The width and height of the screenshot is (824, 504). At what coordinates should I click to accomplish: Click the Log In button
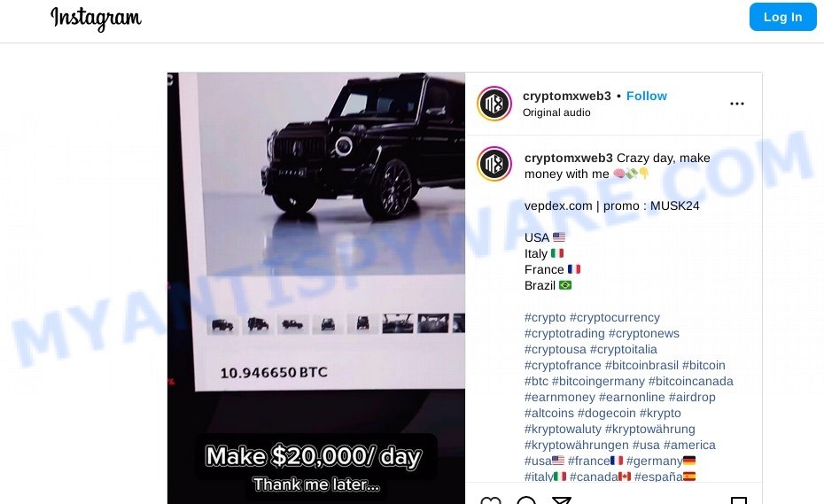(x=782, y=17)
